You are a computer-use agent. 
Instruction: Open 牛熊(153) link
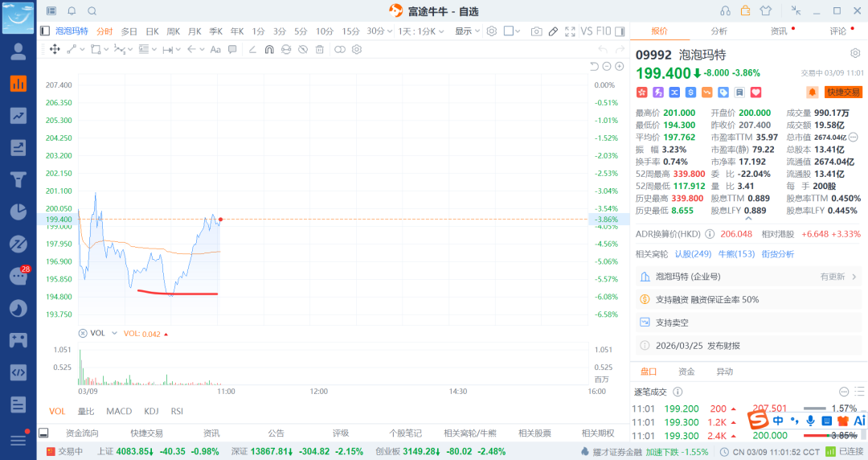(x=736, y=254)
